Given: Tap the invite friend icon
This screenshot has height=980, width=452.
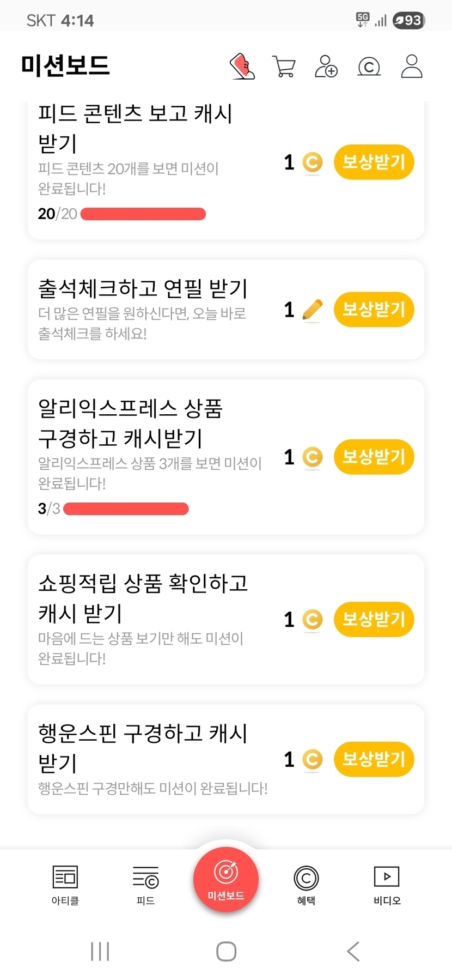Looking at the screenshot, I should point(326,66).
